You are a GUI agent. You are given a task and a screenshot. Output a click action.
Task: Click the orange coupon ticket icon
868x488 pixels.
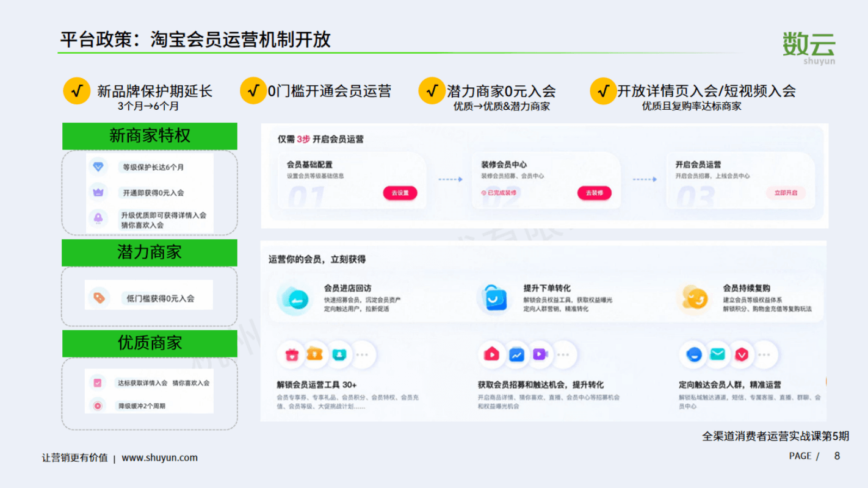point(314,354)
